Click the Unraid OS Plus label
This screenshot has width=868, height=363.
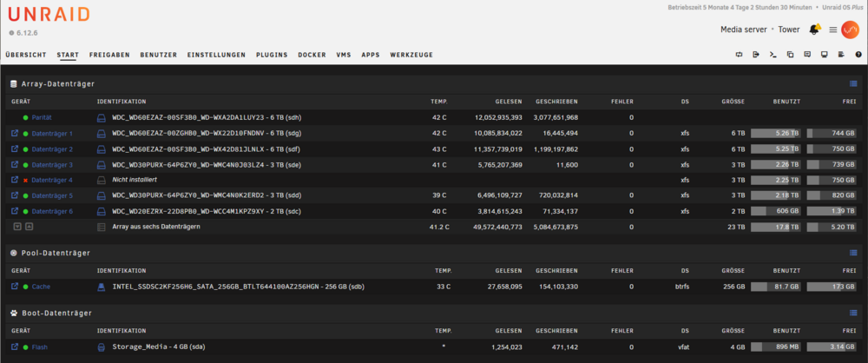842,8
